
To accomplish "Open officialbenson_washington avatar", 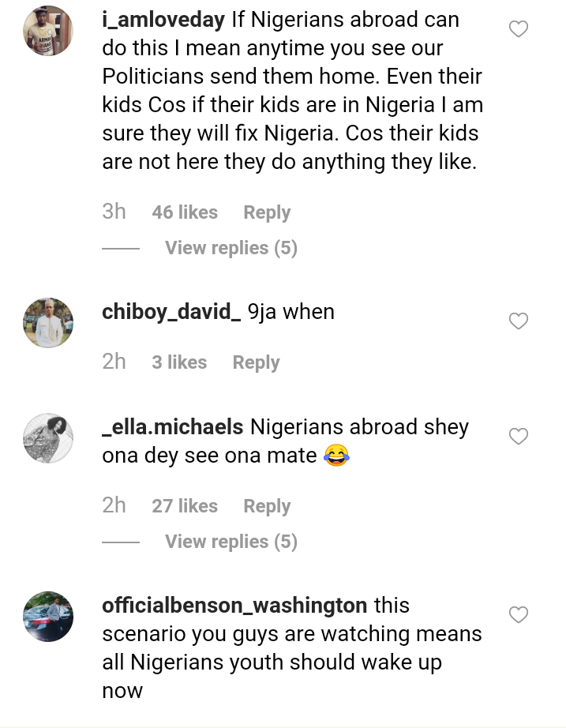I will (x=48, y=616).
